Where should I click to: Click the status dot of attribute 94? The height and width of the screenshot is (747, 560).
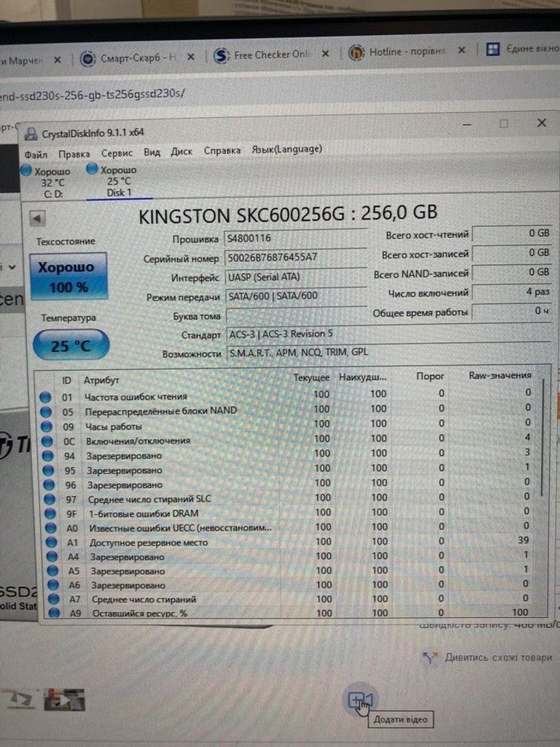pyautogui.click(x=48, y=456)
